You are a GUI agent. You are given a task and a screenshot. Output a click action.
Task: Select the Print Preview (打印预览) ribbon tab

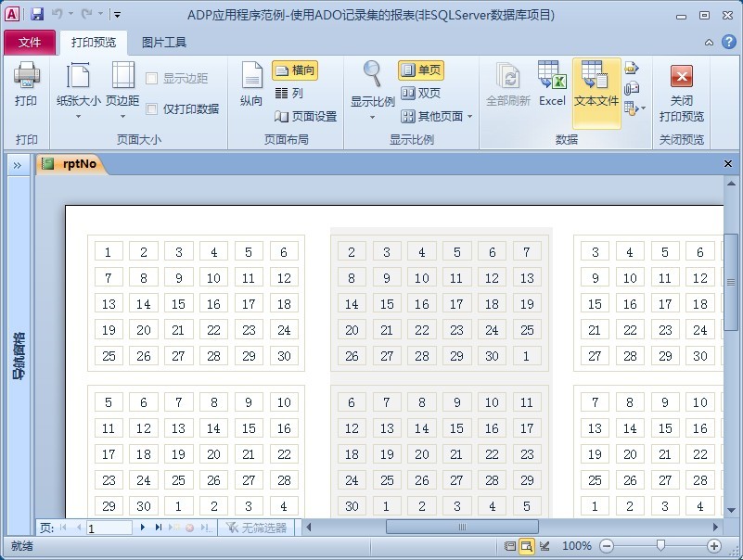pos(94,43)
